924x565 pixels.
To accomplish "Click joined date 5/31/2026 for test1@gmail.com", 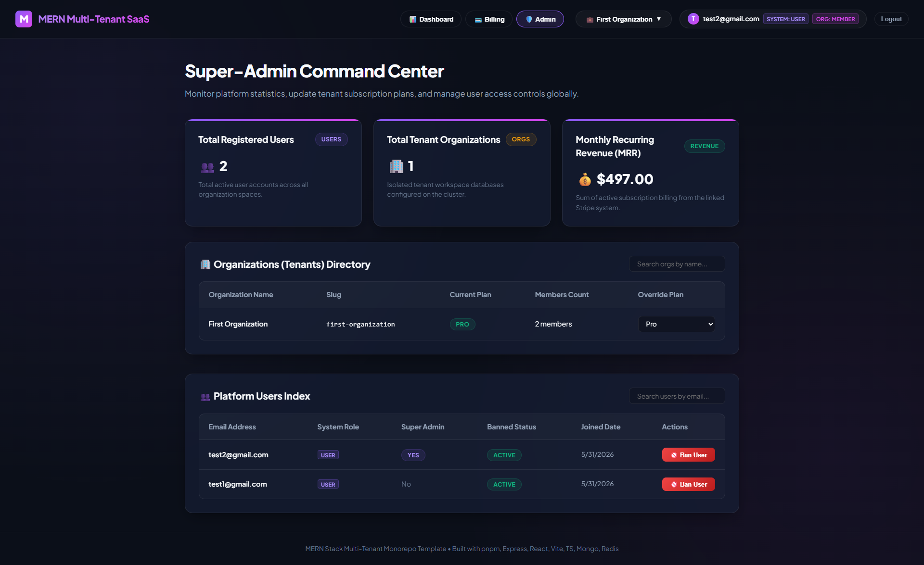I will 597,484.
